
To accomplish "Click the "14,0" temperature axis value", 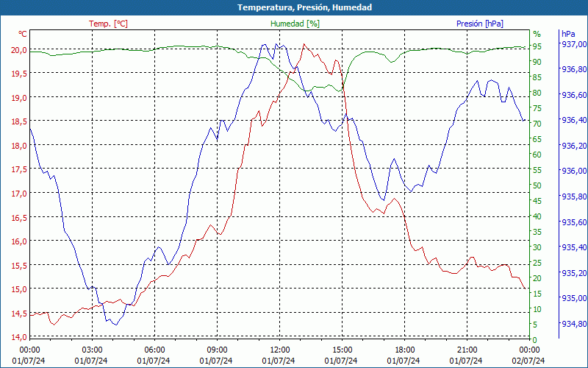I will pyautogui.click(x=19, y=338).
